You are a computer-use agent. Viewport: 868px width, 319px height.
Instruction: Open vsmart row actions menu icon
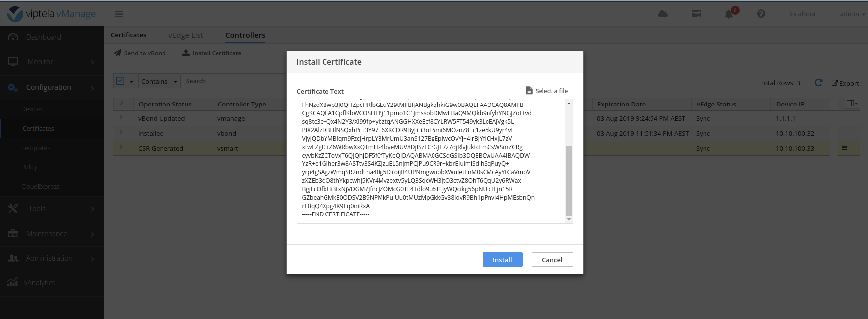pos(844,148)
